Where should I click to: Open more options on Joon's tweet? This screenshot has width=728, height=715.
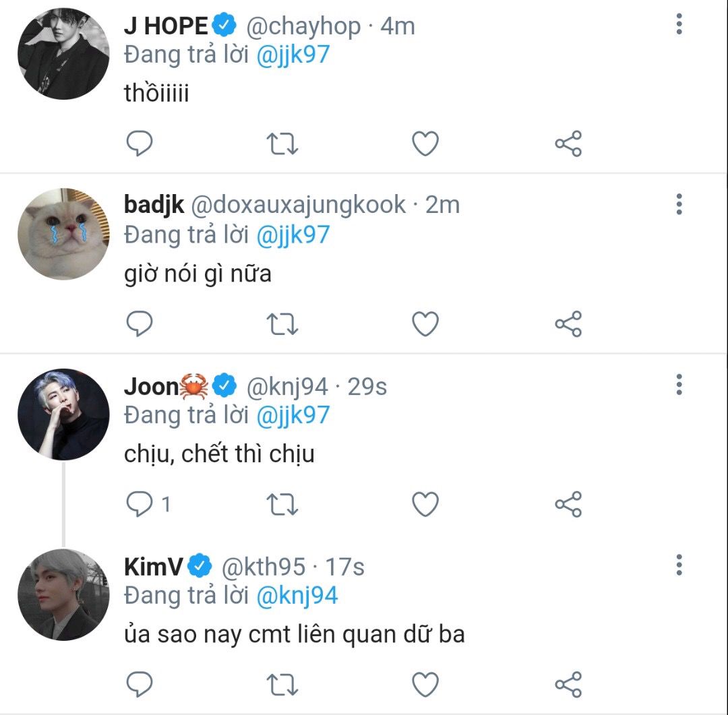coord(679,385)
